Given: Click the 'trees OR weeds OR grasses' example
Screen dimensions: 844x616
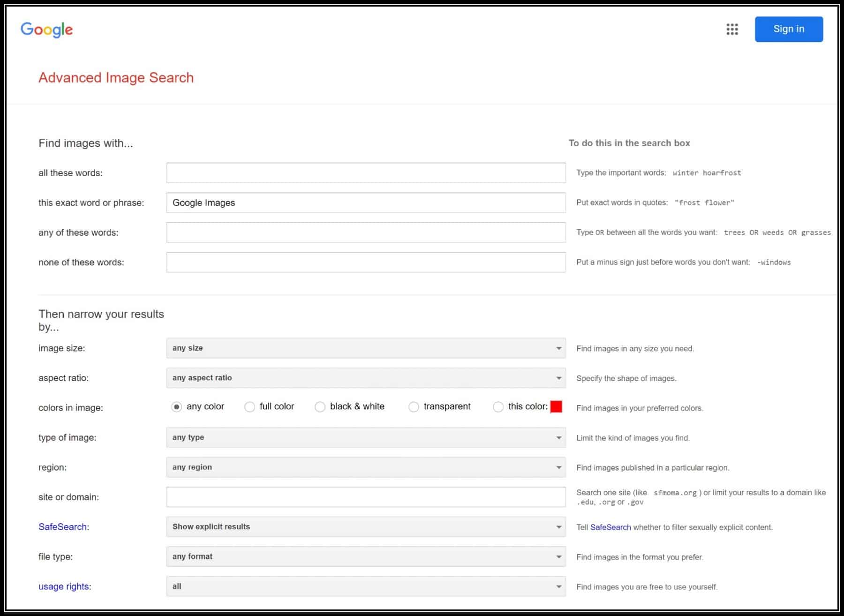Looking at the screenshot, I should tap(777, 233).
